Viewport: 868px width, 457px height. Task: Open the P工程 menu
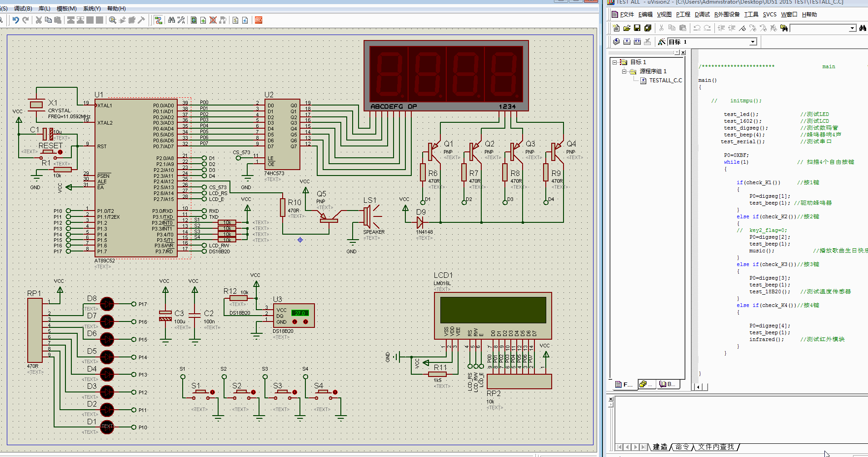(683, 15)
